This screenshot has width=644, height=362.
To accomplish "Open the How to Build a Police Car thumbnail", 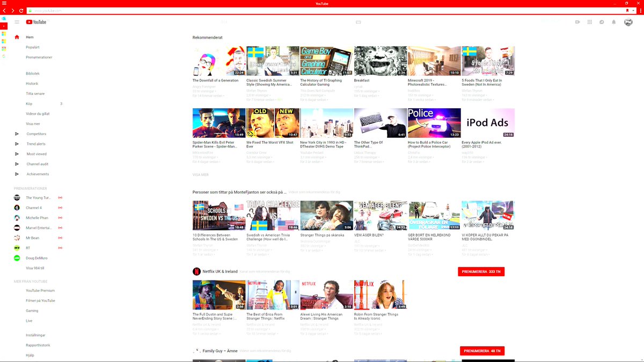I will pyautogui.click(x=434, y=123).
